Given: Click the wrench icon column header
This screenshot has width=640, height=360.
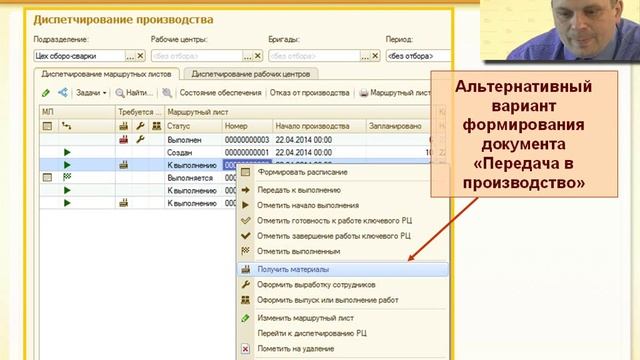Looking at the screenshot, I should tap(140, 126).
